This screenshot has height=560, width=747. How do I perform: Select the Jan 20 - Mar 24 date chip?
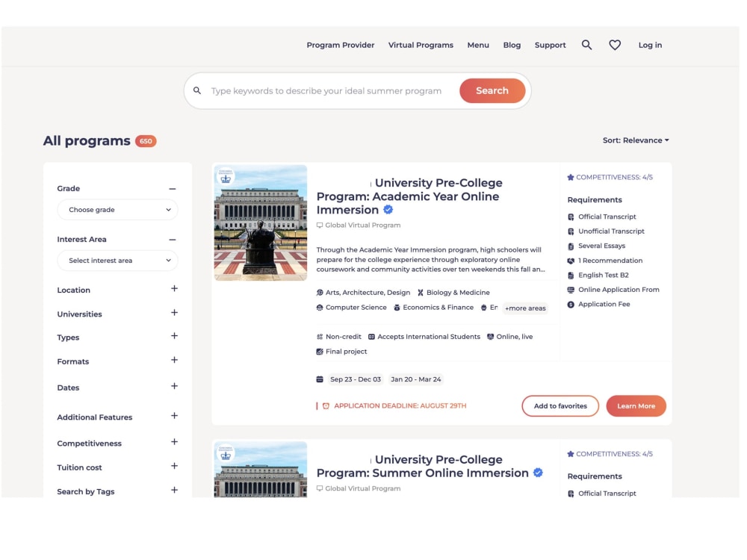pyautogui.click(x=416, y=379)
